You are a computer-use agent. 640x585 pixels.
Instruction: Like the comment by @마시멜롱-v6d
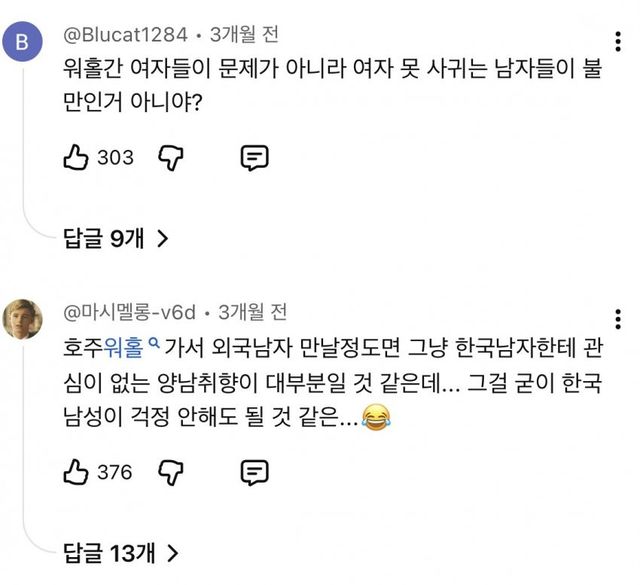pyautogui.click(x=76, y=471)
